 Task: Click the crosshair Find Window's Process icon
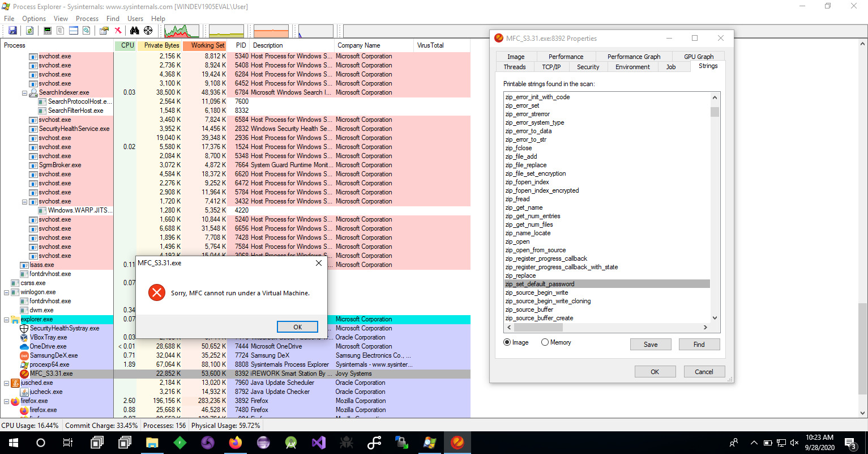(x=148, y=31)
